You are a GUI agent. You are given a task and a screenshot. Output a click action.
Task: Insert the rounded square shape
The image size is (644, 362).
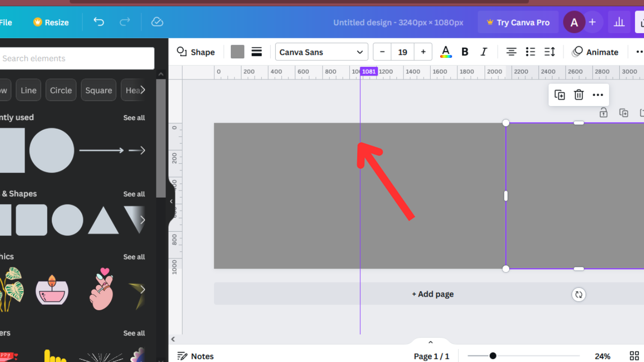(31, 220)
